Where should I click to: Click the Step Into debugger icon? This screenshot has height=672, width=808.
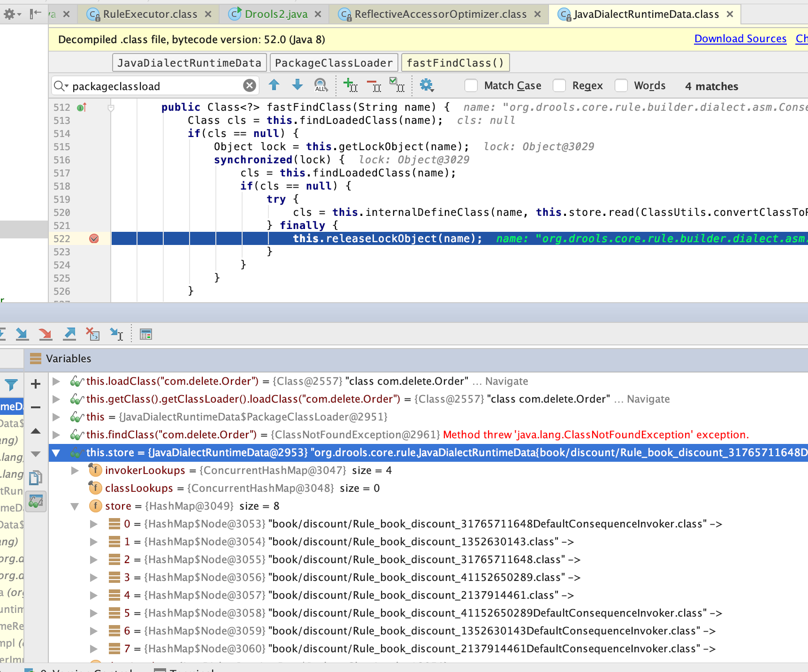point(22,334)
